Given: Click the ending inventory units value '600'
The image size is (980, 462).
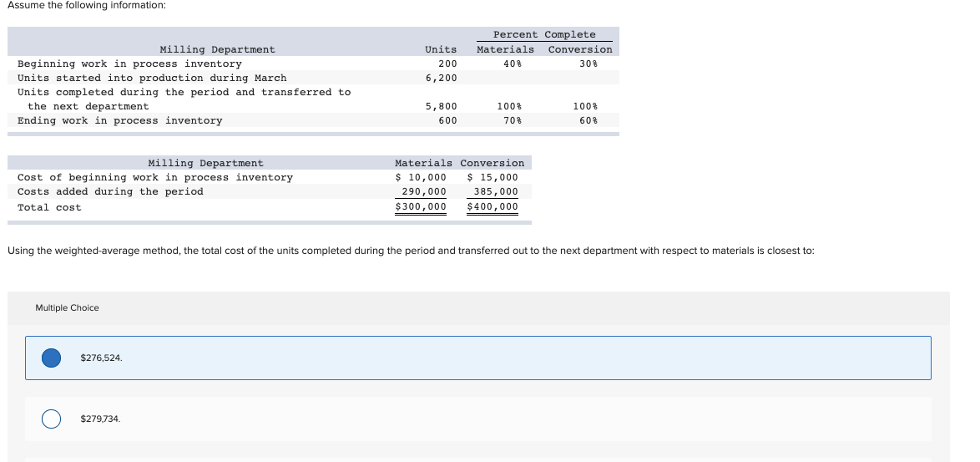Looking at the screenshot, I should 447,120.
